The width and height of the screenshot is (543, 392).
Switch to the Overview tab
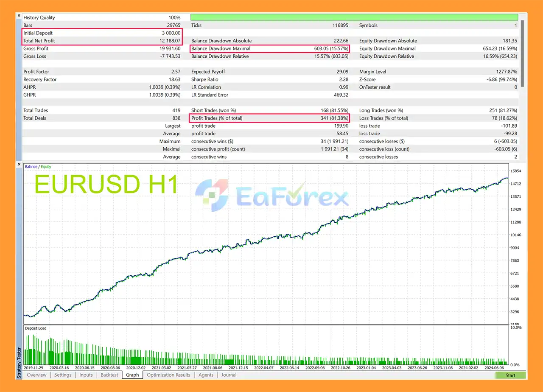point(36,375)
